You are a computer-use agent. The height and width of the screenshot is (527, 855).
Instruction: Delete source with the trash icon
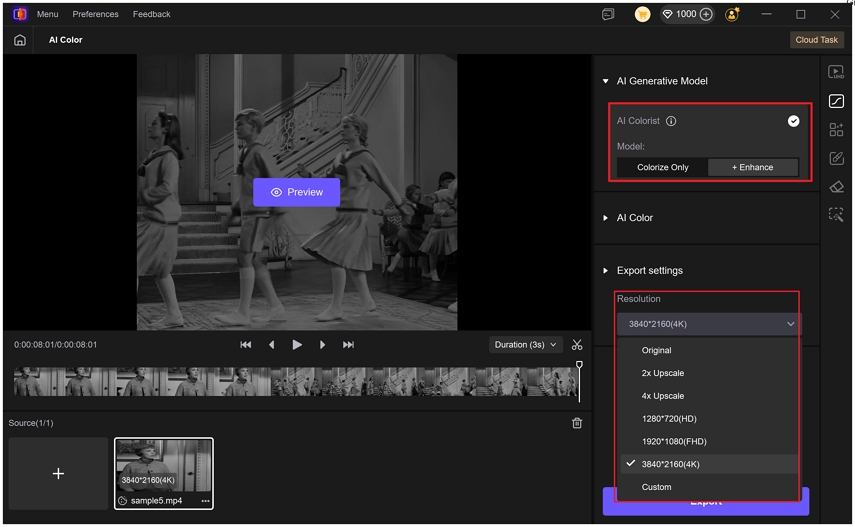click(x=577, y=423)
